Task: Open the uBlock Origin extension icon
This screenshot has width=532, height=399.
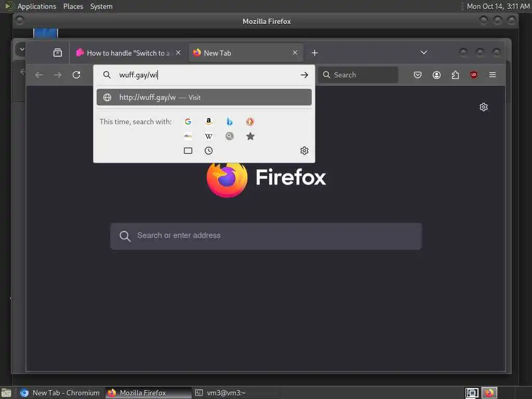Action: click(x=474, y=75)
